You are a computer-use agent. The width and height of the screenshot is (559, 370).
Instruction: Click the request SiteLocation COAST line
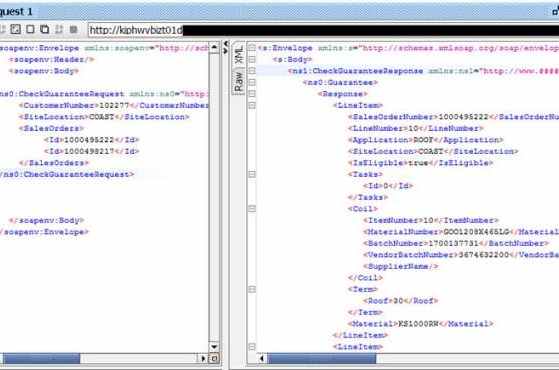tap(104, 117)
